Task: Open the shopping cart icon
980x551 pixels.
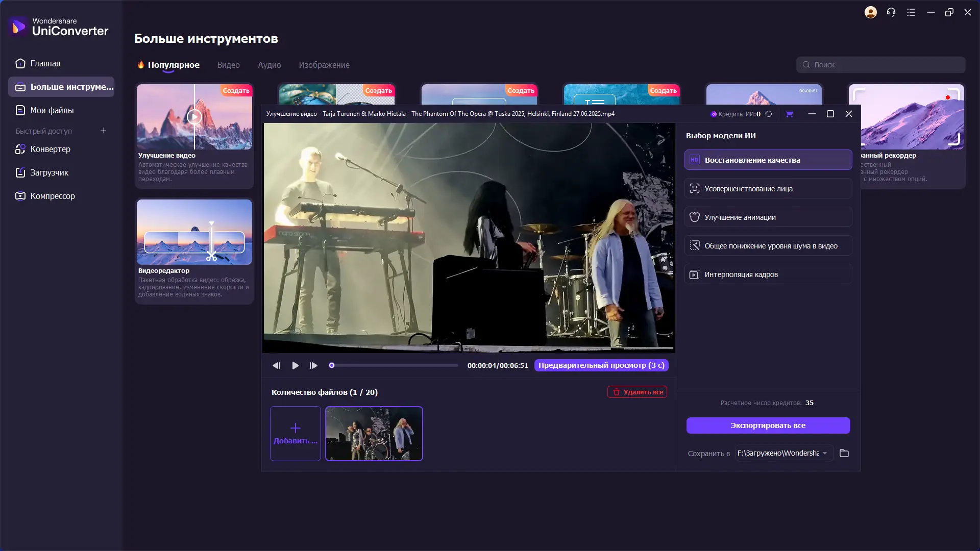Action: pyautogui.click(x=789, y=114)
